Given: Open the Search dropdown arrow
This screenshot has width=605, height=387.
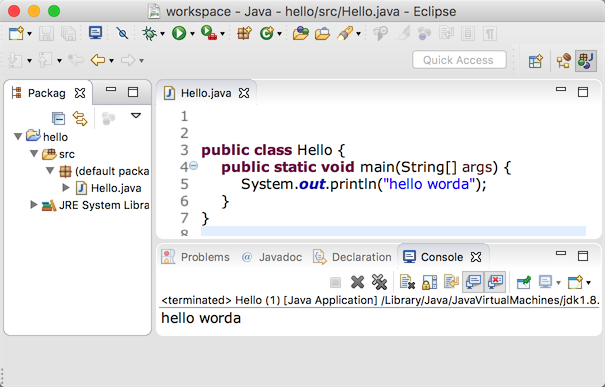Looking at the screenshot, I should tap(358, 34).
